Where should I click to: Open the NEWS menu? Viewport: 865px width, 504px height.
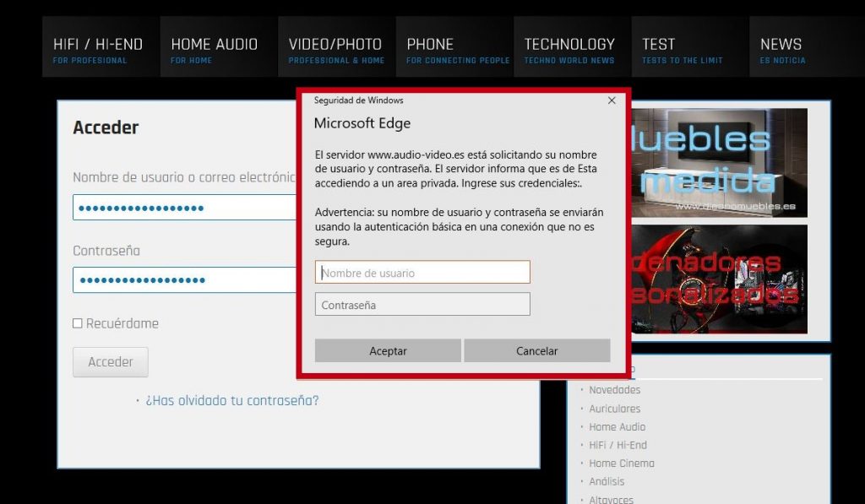(x=807, y=47)
